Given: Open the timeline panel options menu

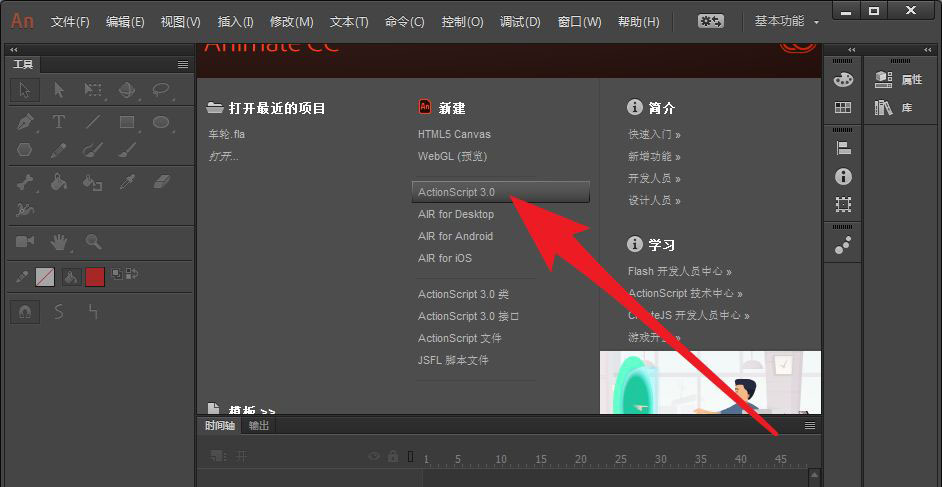Looking at the screenshot, I should pos(810,426).
